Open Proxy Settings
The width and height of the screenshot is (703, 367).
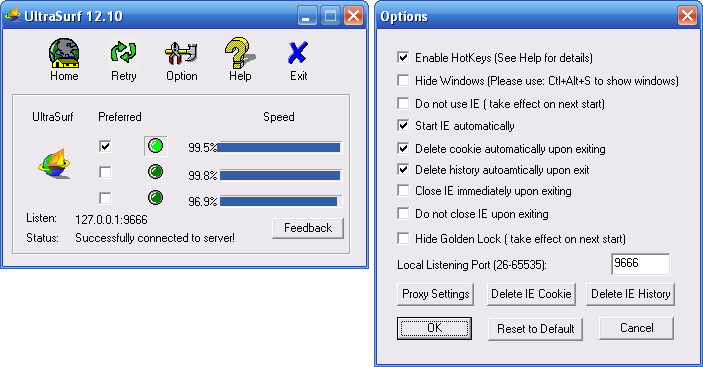coord(435,294)
